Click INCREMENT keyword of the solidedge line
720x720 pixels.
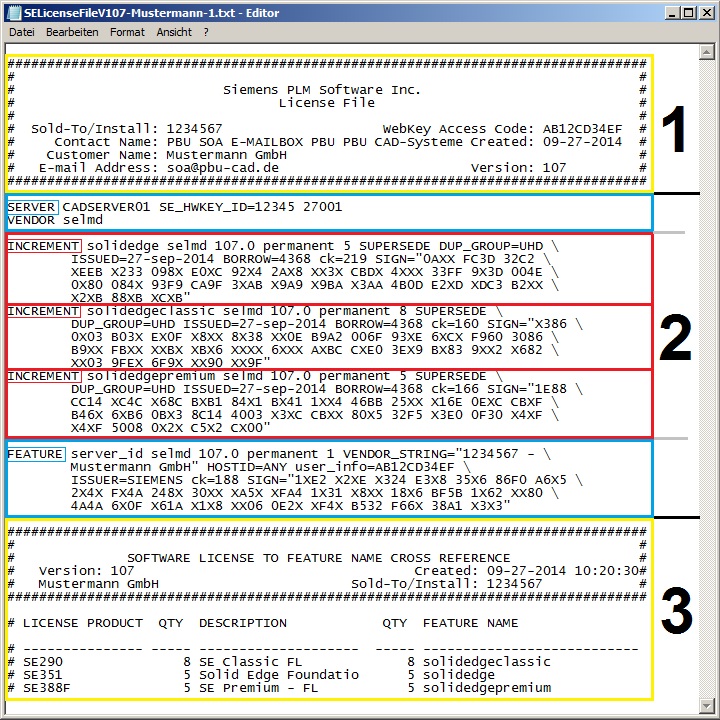44,246
